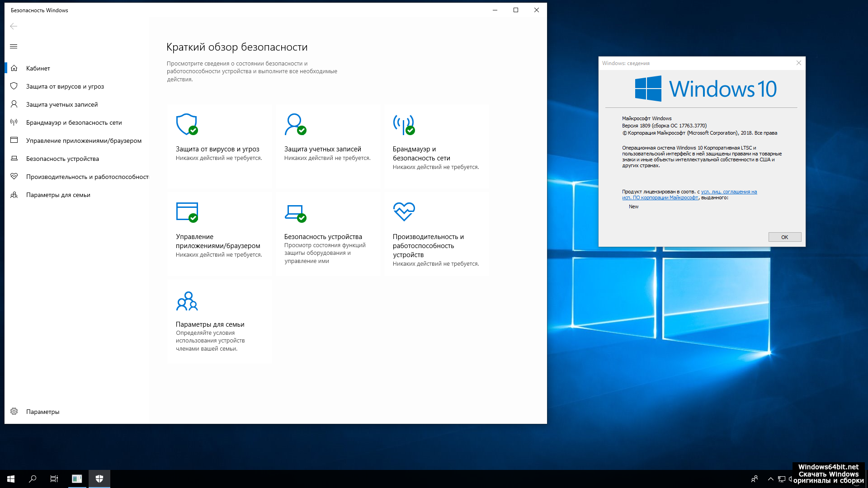Click OK in the Windows info dialog

tap(784, 237)
